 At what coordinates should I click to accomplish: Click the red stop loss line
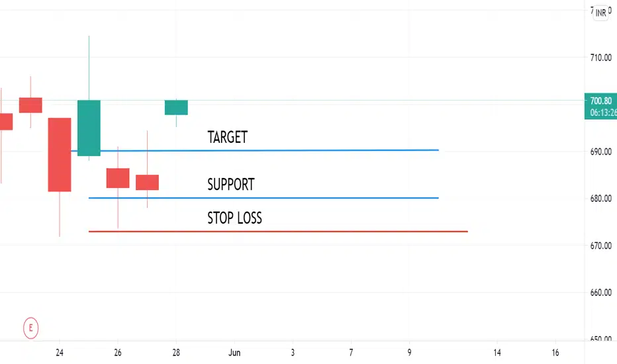278,232
